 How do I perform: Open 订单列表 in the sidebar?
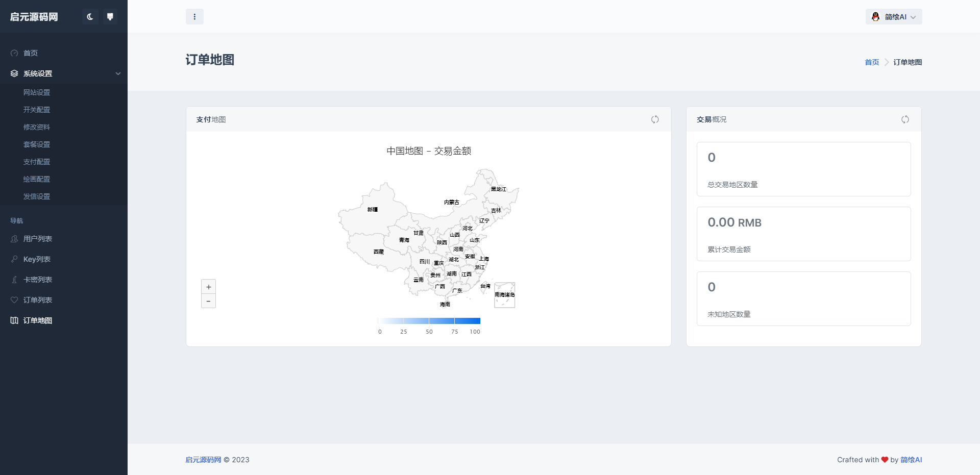(x=38, y=300)
